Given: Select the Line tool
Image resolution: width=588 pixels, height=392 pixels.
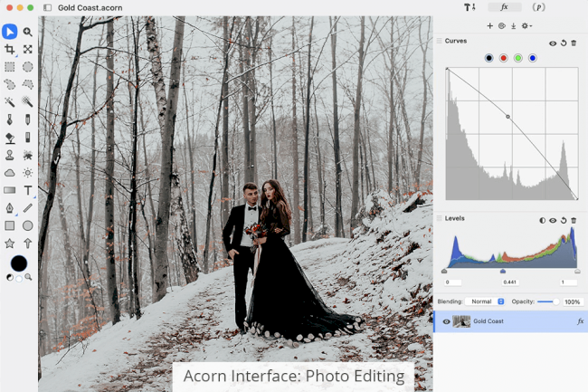Looking at the screenshot, I should pyautogui.click(x=27, y=208).
